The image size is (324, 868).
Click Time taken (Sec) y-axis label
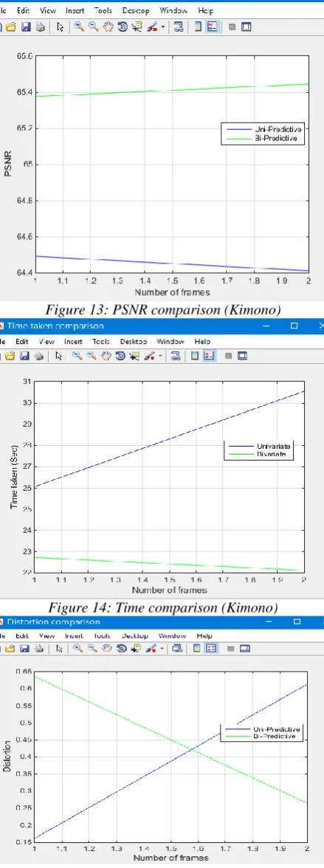tap(14, 477)
